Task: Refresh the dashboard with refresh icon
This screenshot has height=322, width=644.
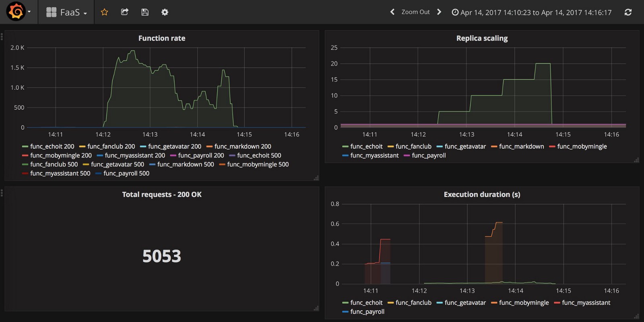Action: (627, 12)
